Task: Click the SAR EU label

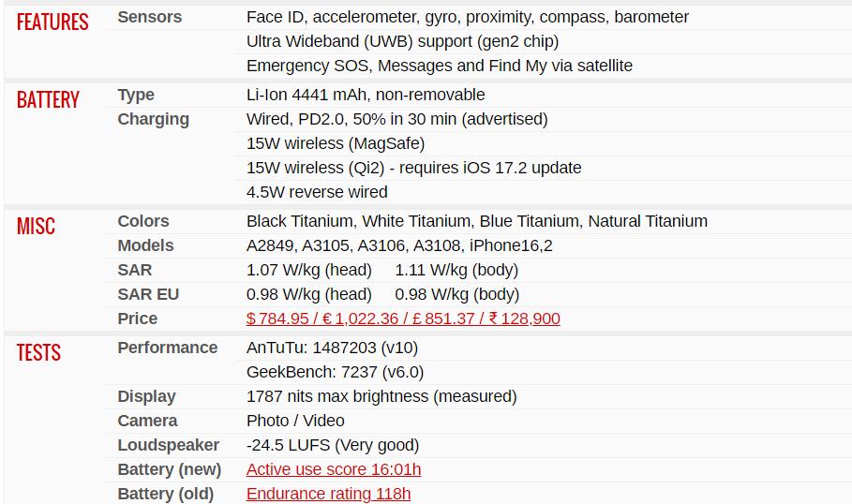Action: (x=148, y=294)
